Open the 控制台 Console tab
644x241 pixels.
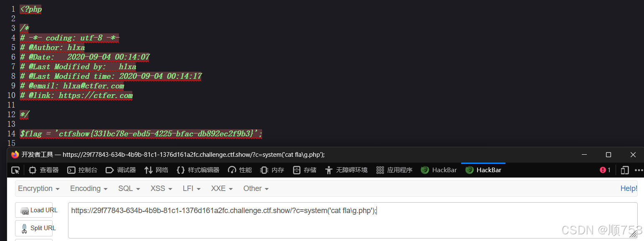point(82,170)
